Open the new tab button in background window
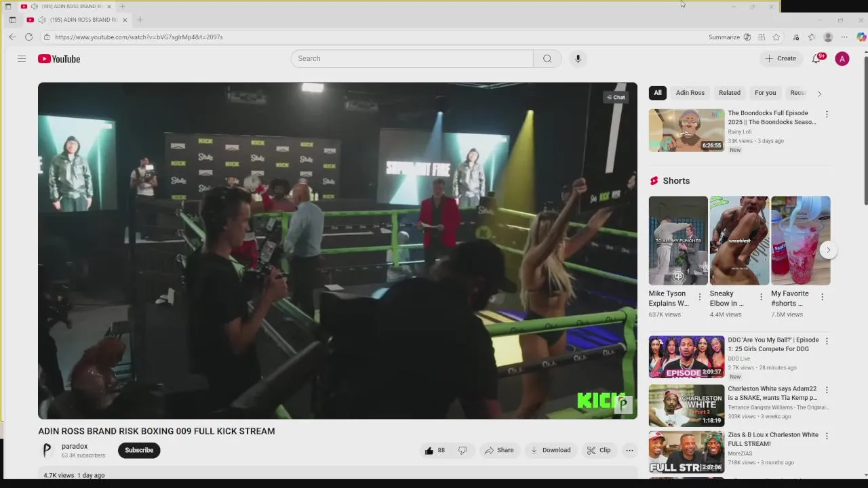This screenshot has height=488, width=868. [123, 6]
